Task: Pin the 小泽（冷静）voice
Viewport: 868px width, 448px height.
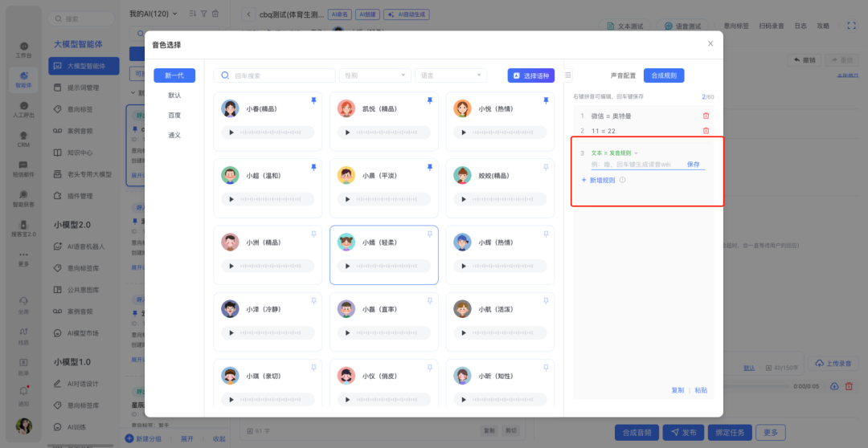Action: pyautogui.click(x=313, y=300)
